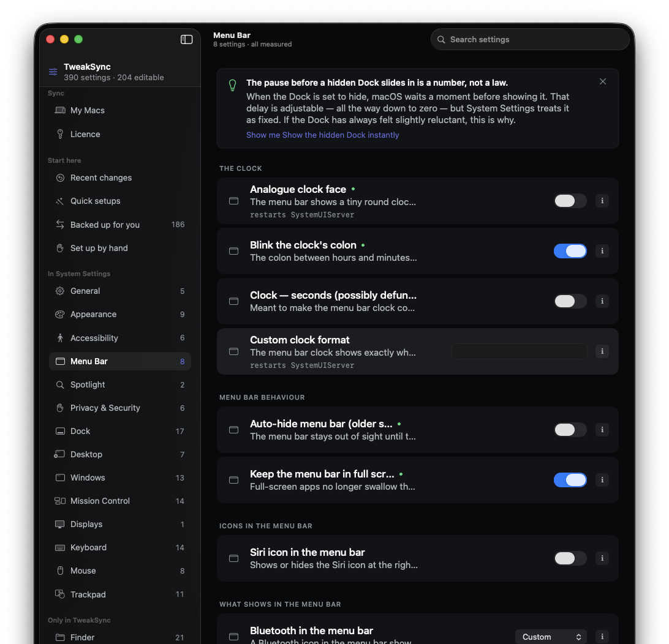This screenshot has height=644, width=669.
Task: Open info for Auto-hide menu bar
Action: click(602, 430)
